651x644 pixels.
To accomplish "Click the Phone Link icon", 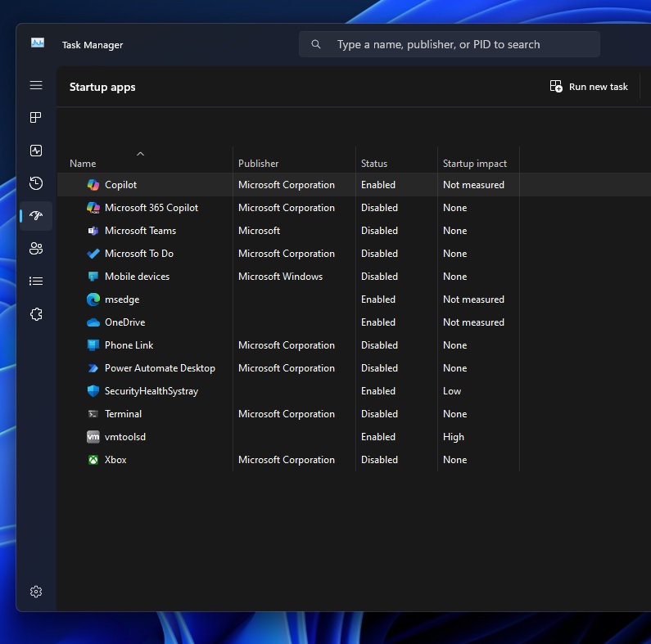I will (x=93, y=345).
